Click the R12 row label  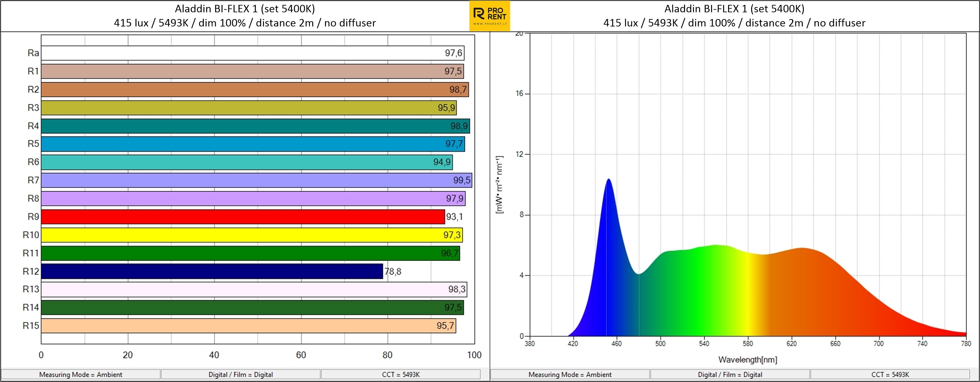(31, 272)
